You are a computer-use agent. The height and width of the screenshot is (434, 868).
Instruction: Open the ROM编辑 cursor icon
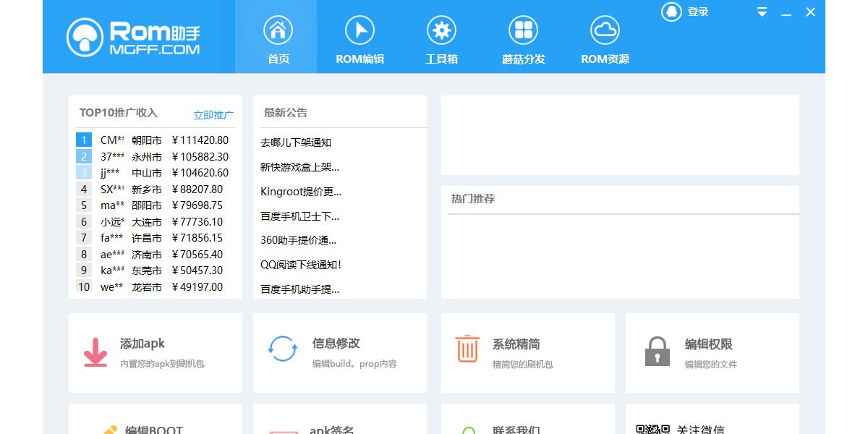(359, 30)
